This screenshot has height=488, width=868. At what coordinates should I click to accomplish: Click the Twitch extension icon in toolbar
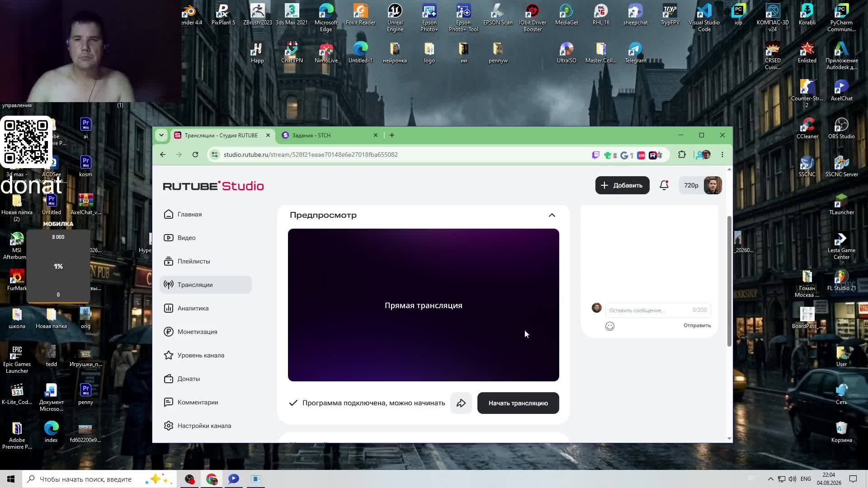tap(596, 155)
